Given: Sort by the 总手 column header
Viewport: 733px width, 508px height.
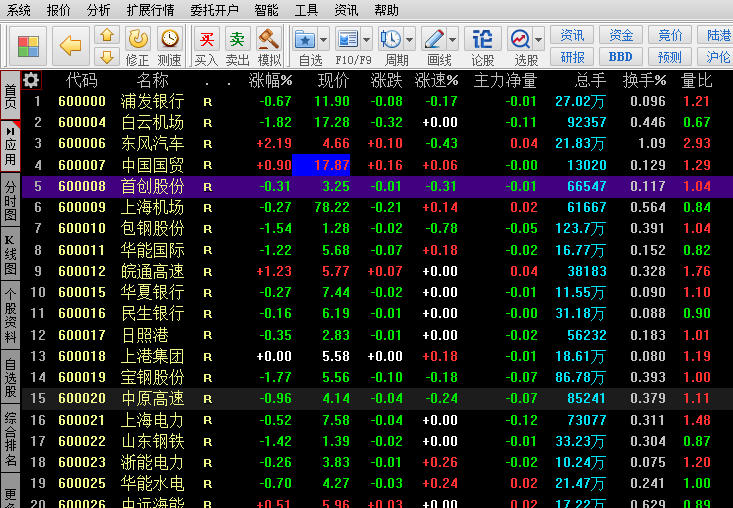Looking at the screenshot, I should click(x=590, y=80).
